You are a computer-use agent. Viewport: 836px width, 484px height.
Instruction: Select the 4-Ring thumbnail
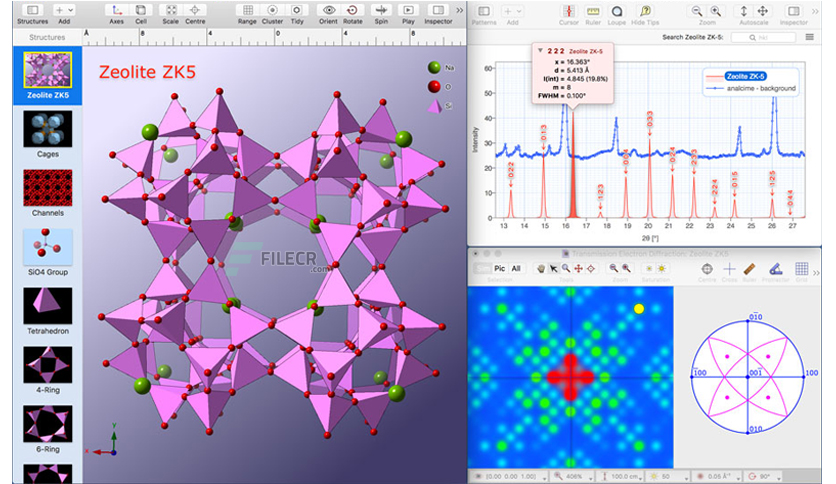click(47, 365)
